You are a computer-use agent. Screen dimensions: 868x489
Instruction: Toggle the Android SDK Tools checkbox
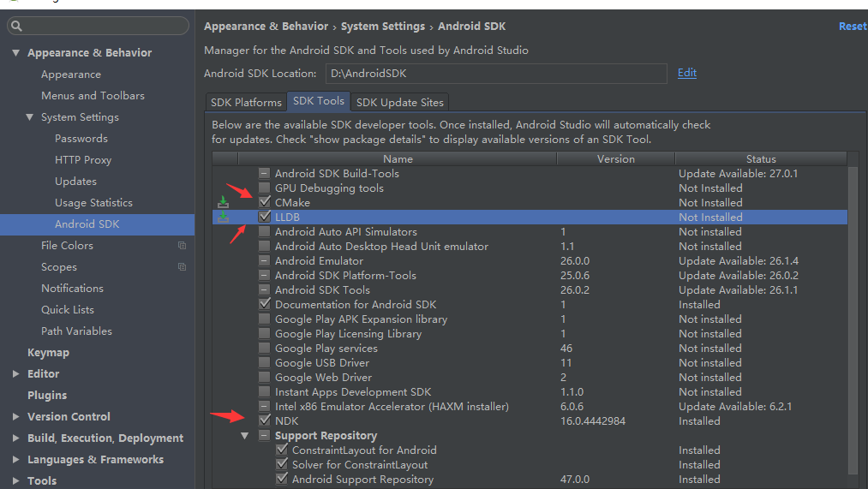pyautogui.click(x=265, y=289)
